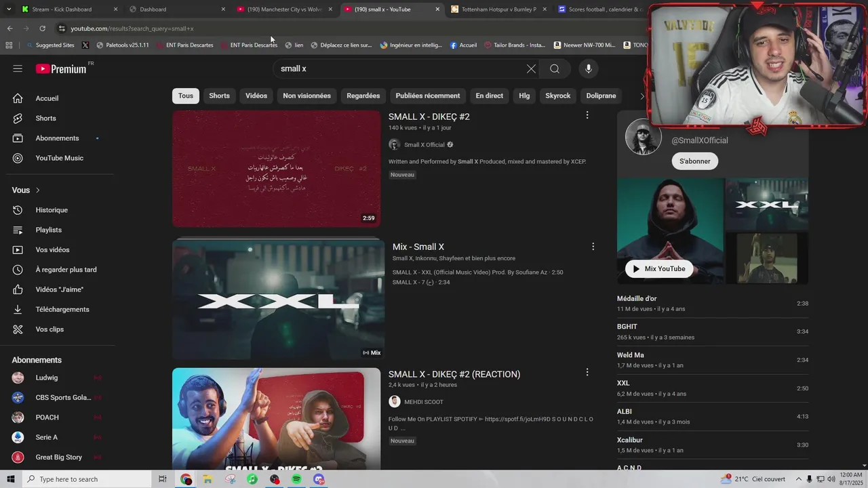Open SMALL X - DIKEÇ #2 video title
The height and width of the screenshot is (488, 868).
tap(429, 117)
